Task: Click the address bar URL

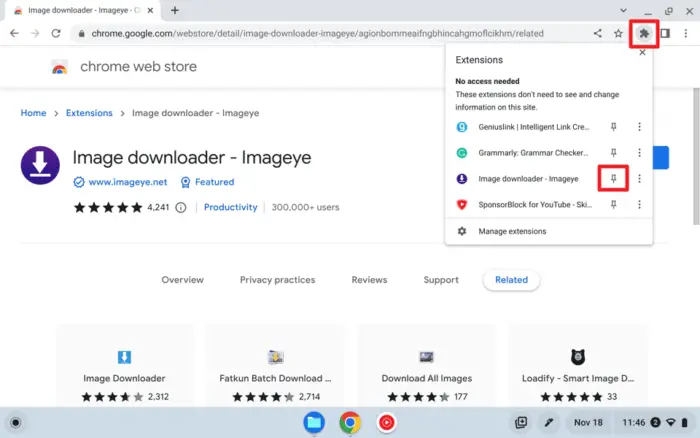Action: (317, 33)
